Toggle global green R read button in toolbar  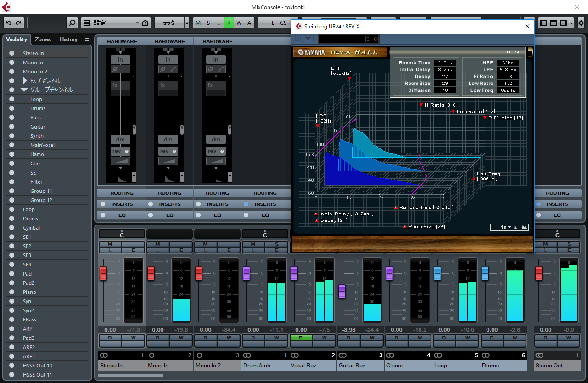pos(229,23)
